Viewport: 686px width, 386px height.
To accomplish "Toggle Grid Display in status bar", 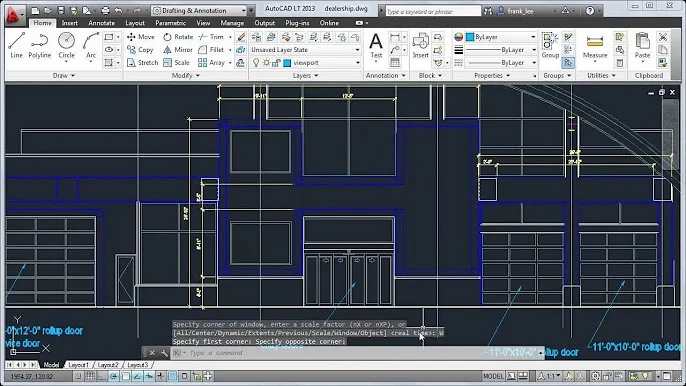I will pos(90,376).
